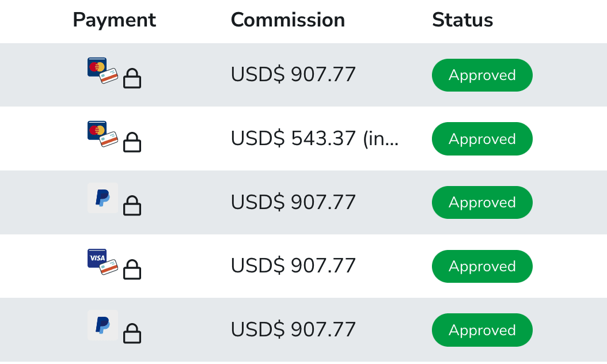This screenshot has width=607, height=364.
Task: Click the lock icon in first row
Action: pyautogui.click(x=132, y=78)
